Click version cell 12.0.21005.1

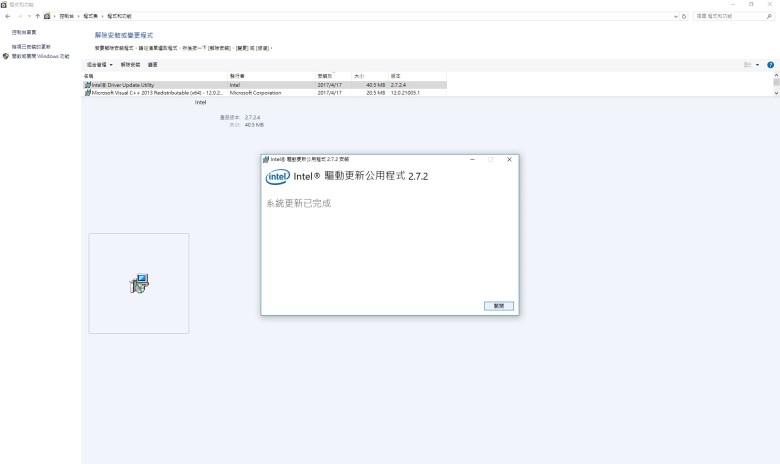[x=405, y=93]
